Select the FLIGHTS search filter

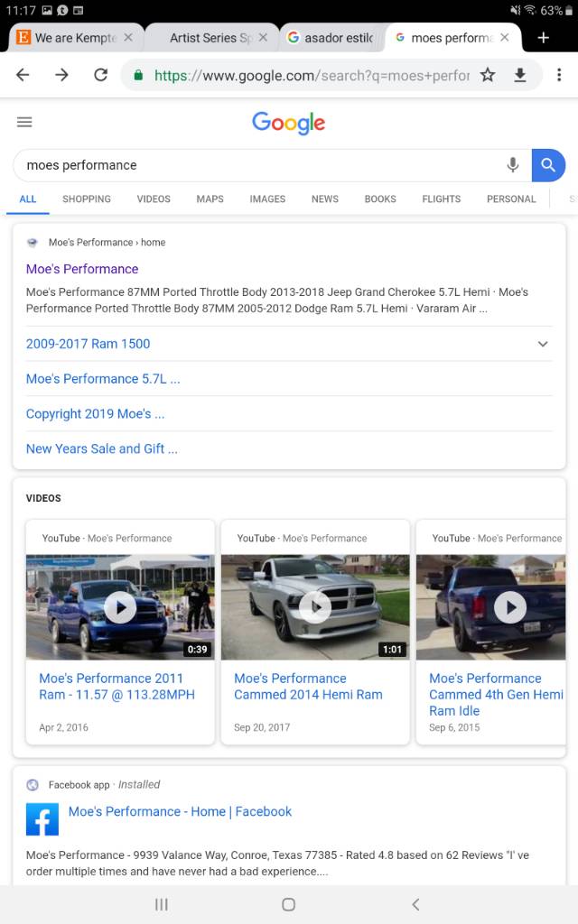point(441,199)
